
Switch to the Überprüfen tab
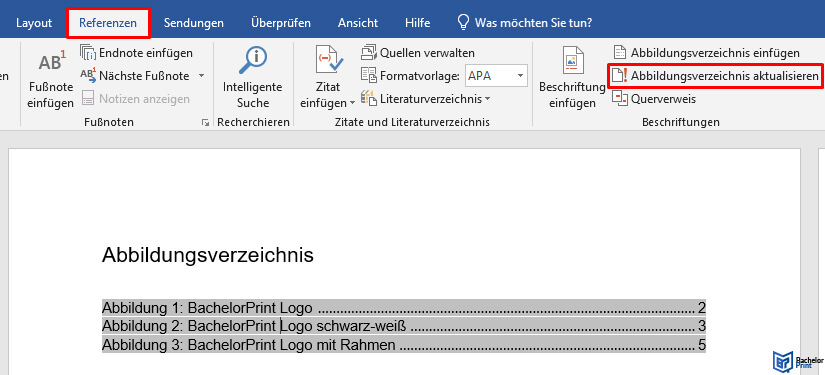pos(281,23)
